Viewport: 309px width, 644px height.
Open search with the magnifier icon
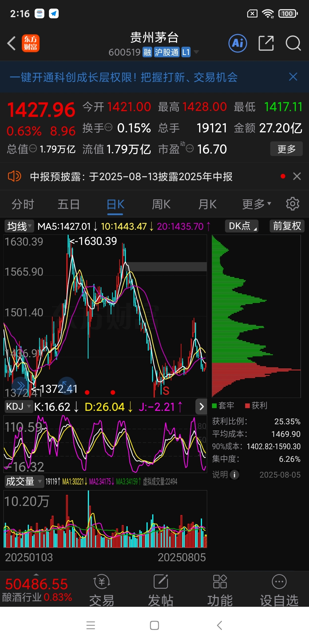tap(293, 43)
